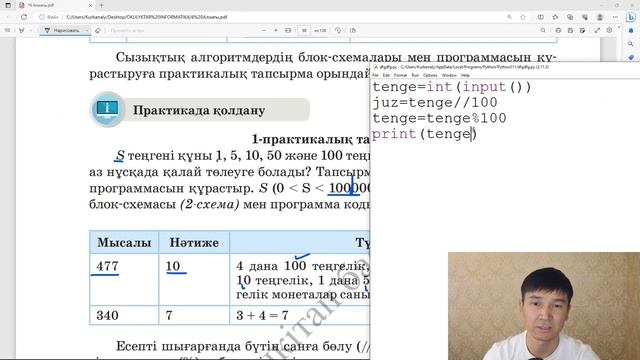Click '3 + 4 = 7' table cell
Screen dimensions: 640x360
(x=262, y=315)
